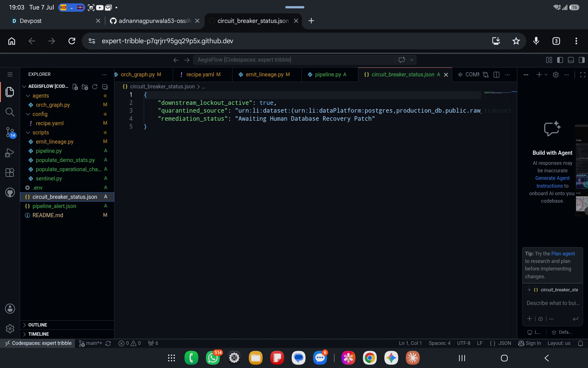Viewport: 588px width, 368px height.
Task: Open editor More Actions ellipsis
Action: pos(507,75)
